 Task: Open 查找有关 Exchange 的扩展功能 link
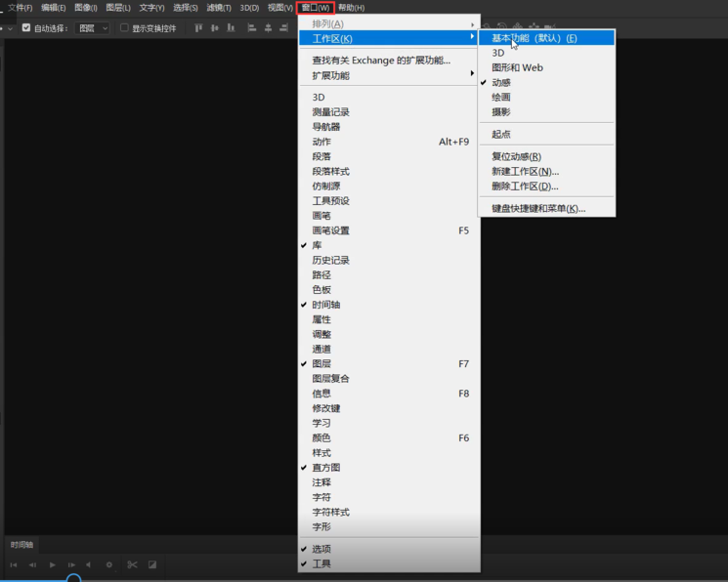point(381,61)
